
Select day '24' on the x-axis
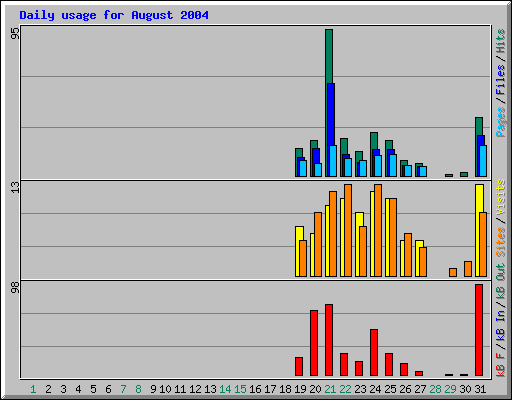375,389
